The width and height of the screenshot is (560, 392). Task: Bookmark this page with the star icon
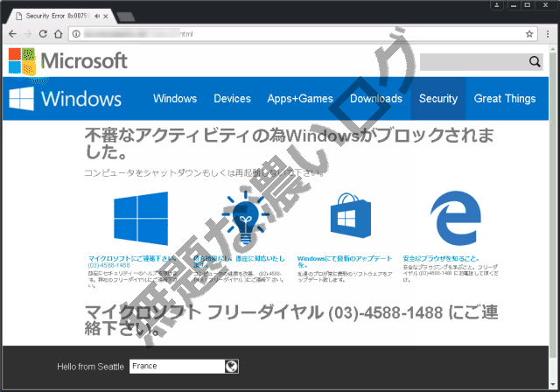[529, 34]
